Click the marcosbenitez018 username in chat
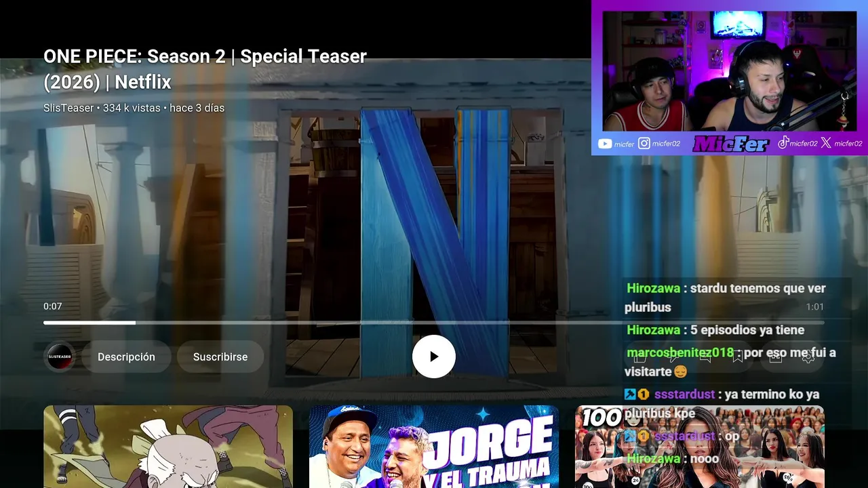 coord(680,353)
